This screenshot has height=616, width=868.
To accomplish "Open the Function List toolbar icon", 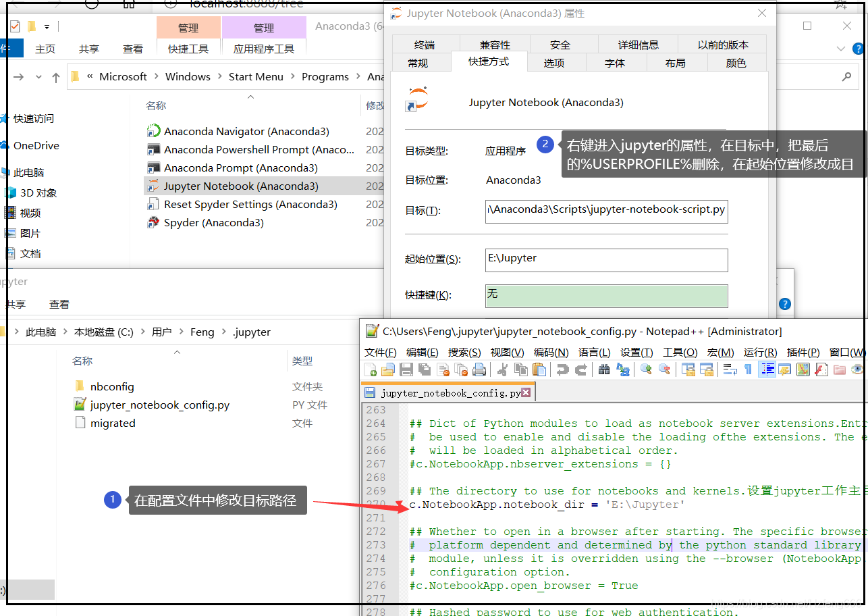I will click(821, 369).
